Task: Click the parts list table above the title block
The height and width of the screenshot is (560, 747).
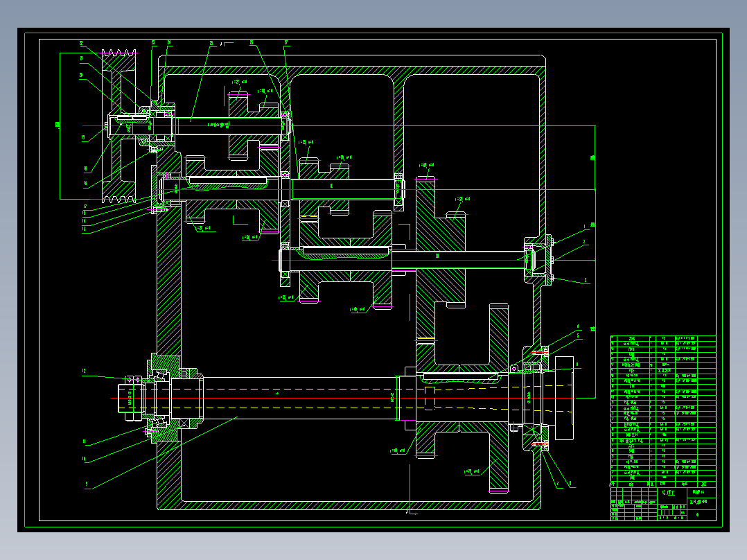Action: tap(663, 412)
